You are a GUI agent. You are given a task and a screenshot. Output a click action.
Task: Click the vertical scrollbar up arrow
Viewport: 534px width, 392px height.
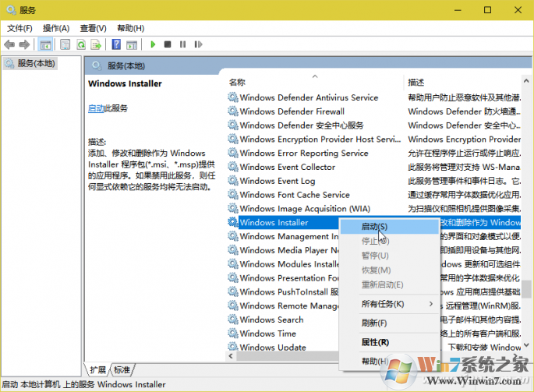pos(526,81)
